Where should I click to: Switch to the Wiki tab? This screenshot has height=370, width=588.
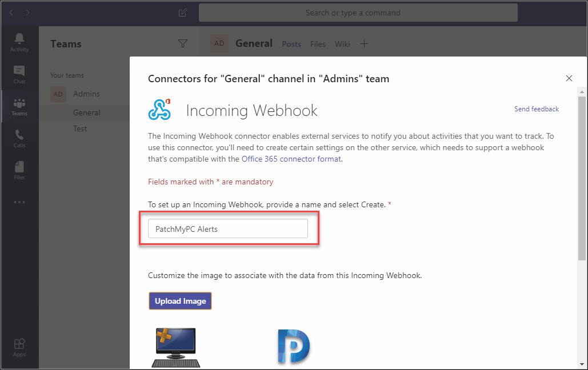[342, 44]
